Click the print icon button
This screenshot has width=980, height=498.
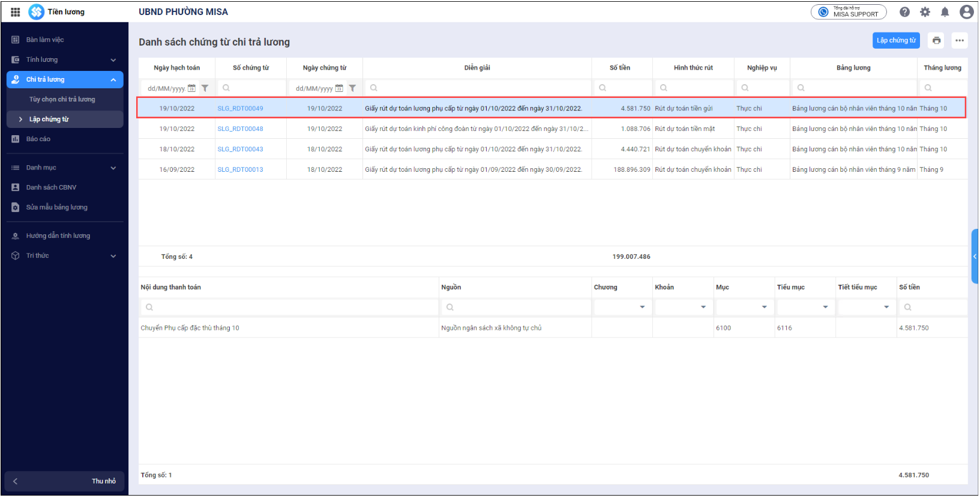pyautogui.click(x=936, y=40)
